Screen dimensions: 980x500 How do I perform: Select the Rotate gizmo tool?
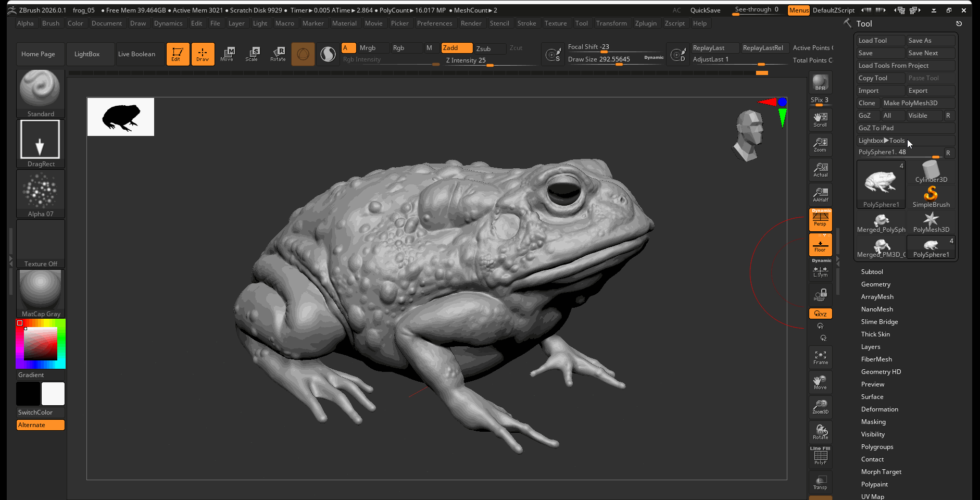(278, 54)
